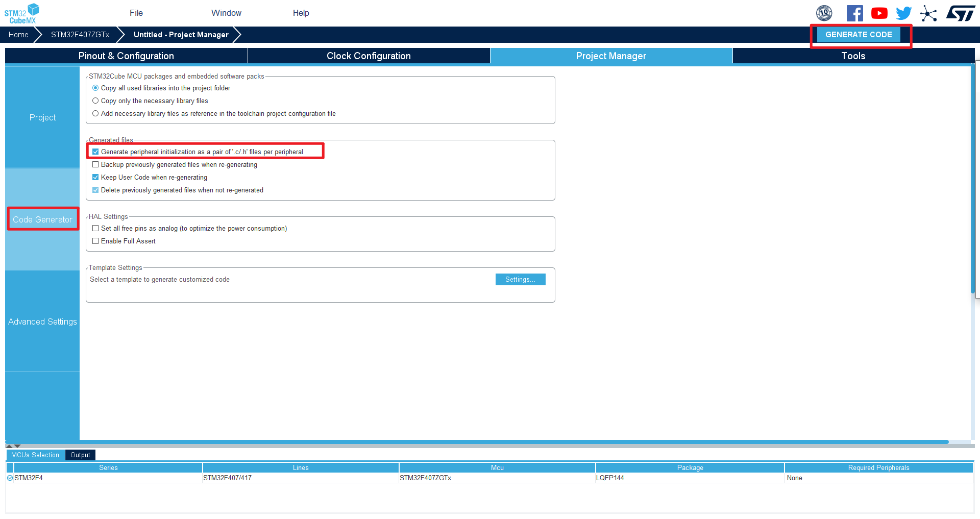Viewport: 980px width, 519px height.
Task: Open the Advanced Settings side section
Action: click(42, 322)
